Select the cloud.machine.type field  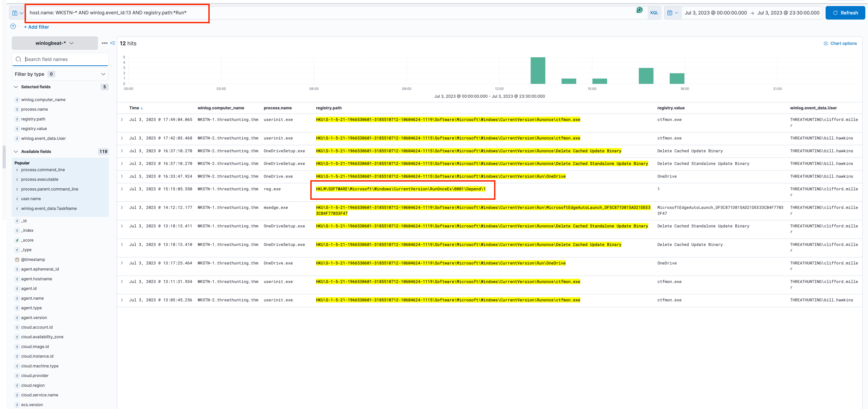[40, 366]
